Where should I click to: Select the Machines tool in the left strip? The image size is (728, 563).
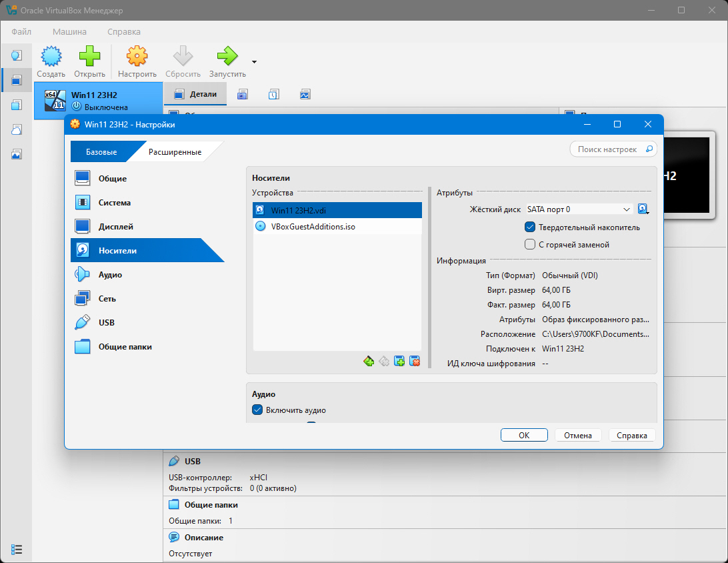(16, 80)
